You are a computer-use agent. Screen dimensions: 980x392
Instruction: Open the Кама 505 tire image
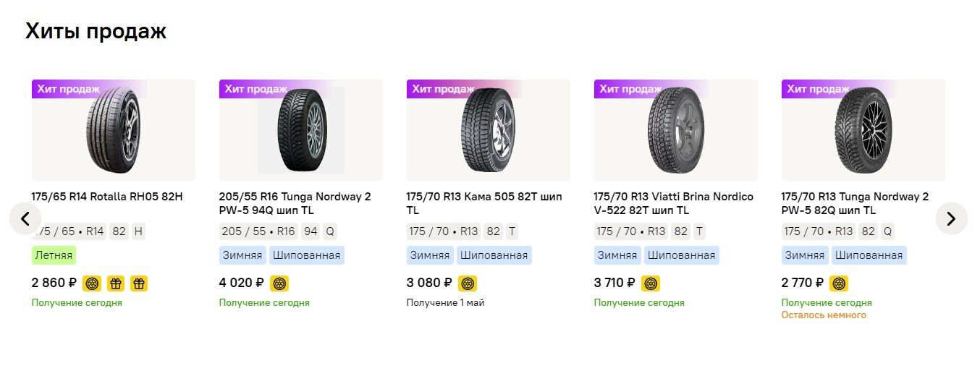pyautogui.click(x=488, y=130)
